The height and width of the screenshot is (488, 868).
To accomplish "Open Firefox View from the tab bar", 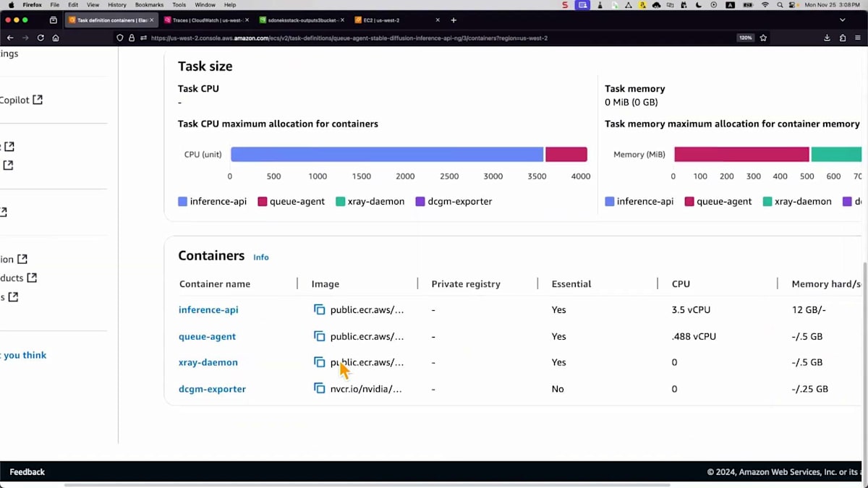I will point(54,20).
